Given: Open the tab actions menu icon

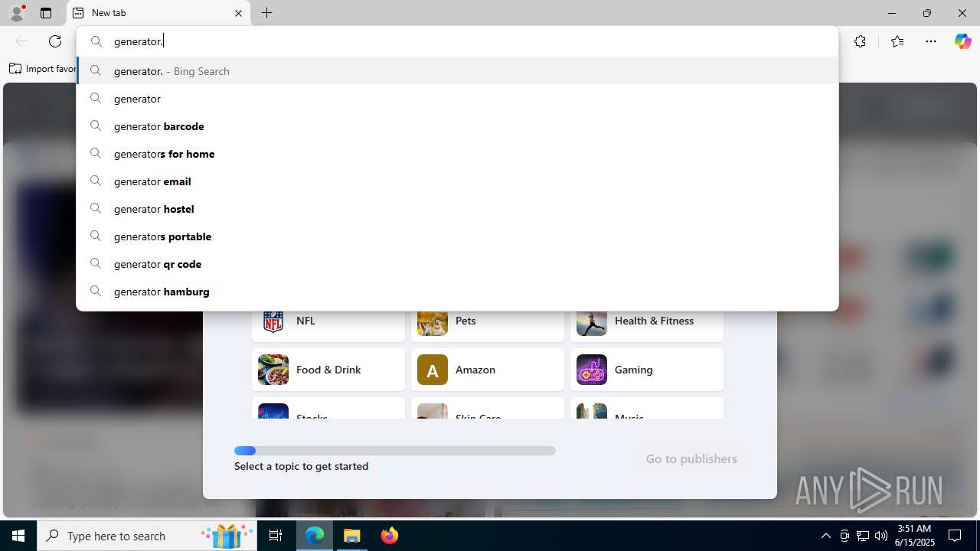Looking at the screenshot, I should point(46,13).
